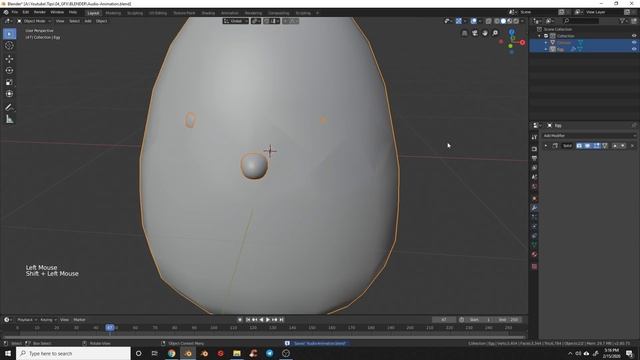Switch to Material Preview shading
The height and width of the screenshot is (360, 640).
(x=509, y=21)
